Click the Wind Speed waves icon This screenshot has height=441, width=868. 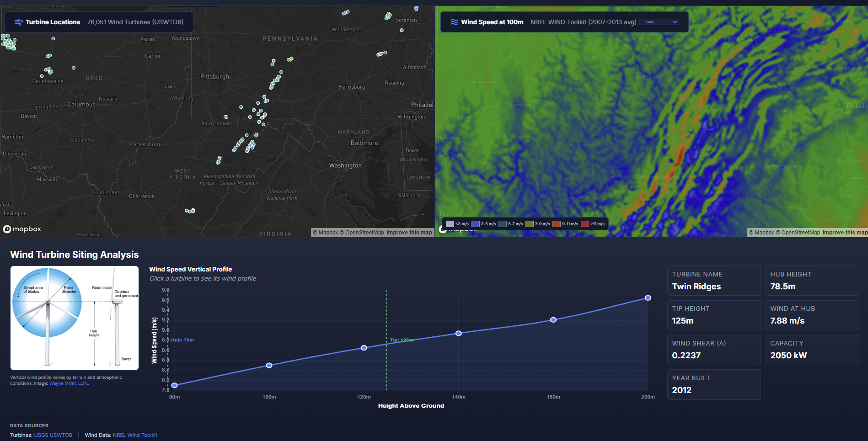click(x=454, y=22)
